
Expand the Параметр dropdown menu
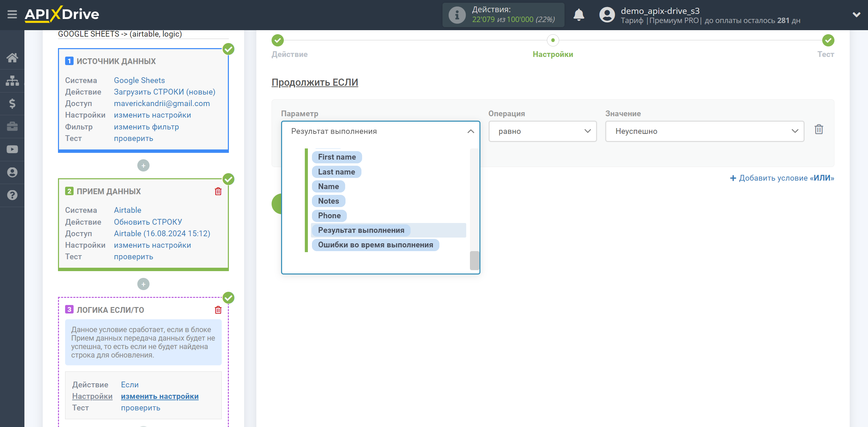[381, 131]
